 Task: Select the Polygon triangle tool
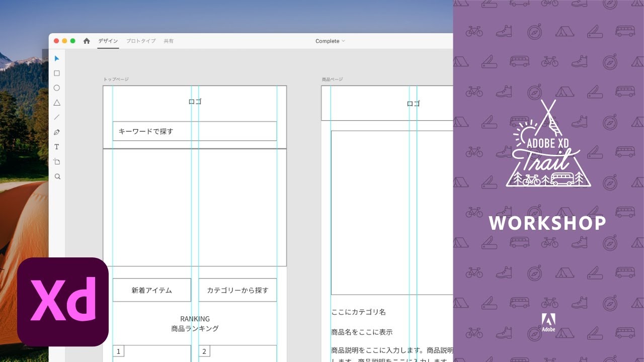(57, 103)
